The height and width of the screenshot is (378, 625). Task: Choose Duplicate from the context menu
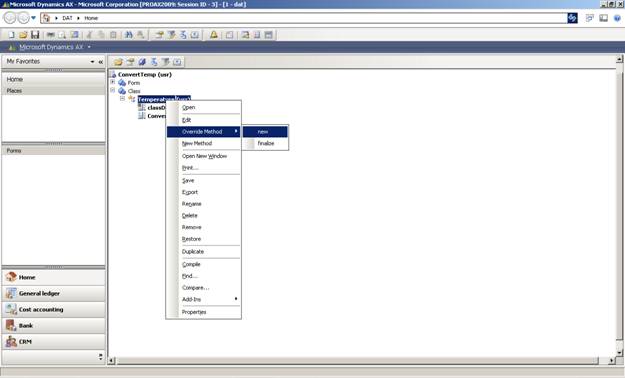203,252
